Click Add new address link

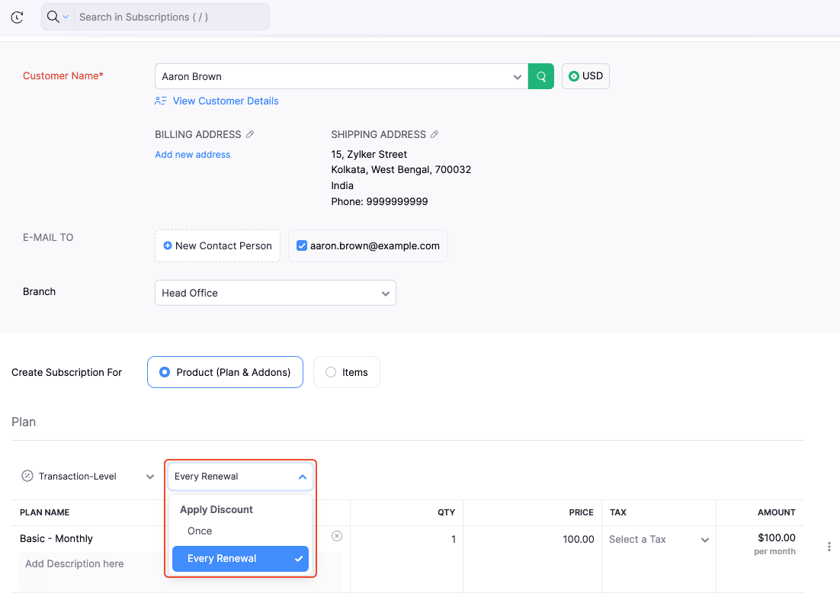point(192,154)
